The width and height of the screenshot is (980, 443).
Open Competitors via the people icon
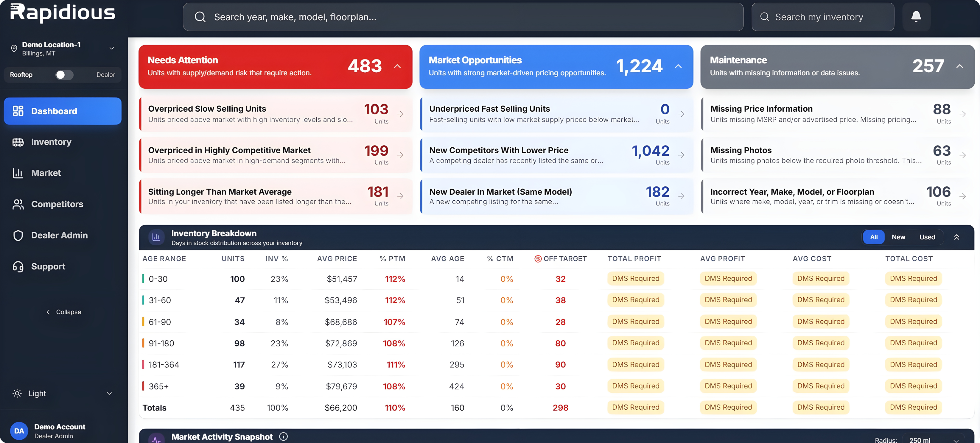[x=18, y=204]
